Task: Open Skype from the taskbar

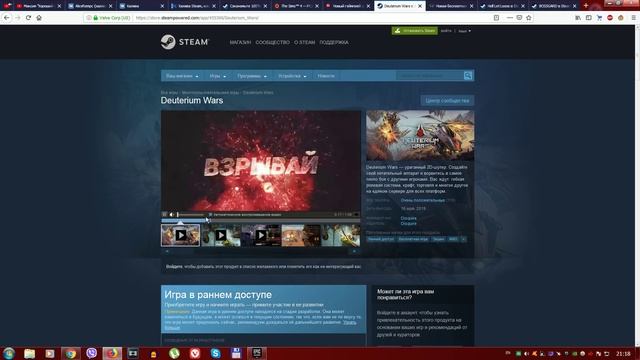Action: [216, 353]
